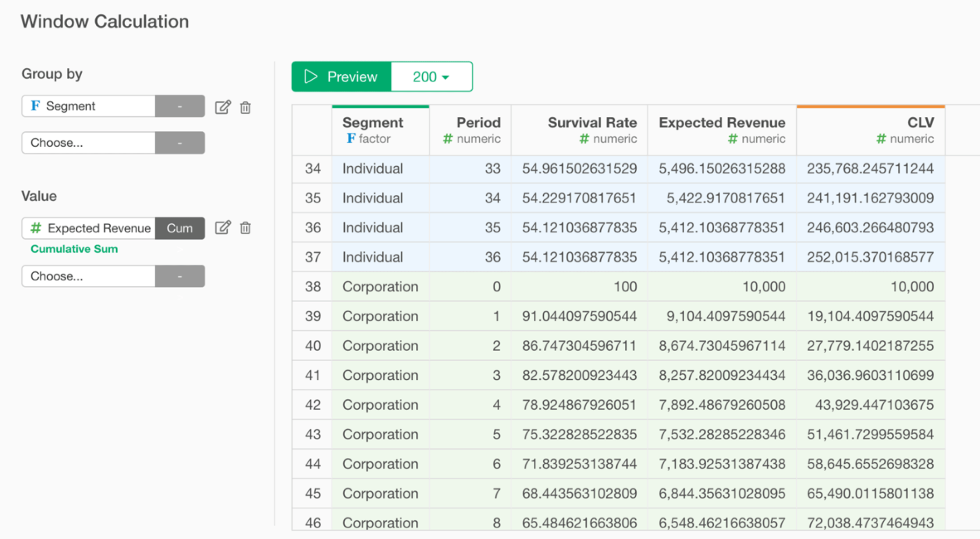Click the play icon inside the Preview button
This screenshot has height=539, width=980.
click(310, 76)
